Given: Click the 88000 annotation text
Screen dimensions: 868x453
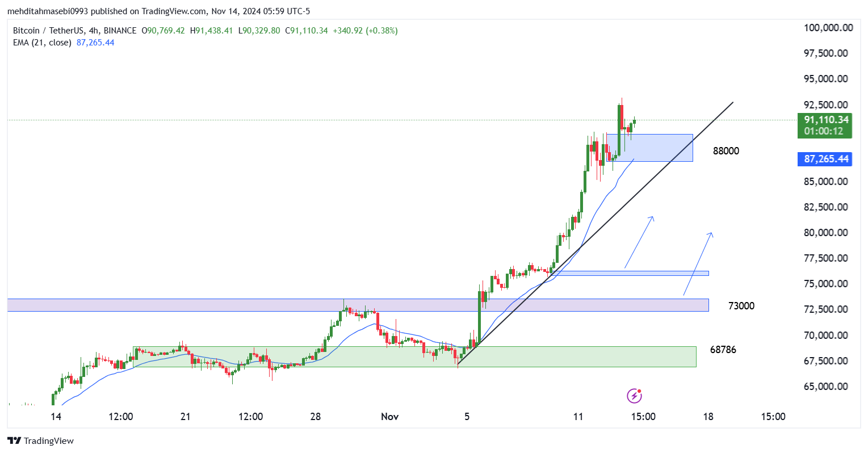Looking at the screenshot, I should coord(726,151).
